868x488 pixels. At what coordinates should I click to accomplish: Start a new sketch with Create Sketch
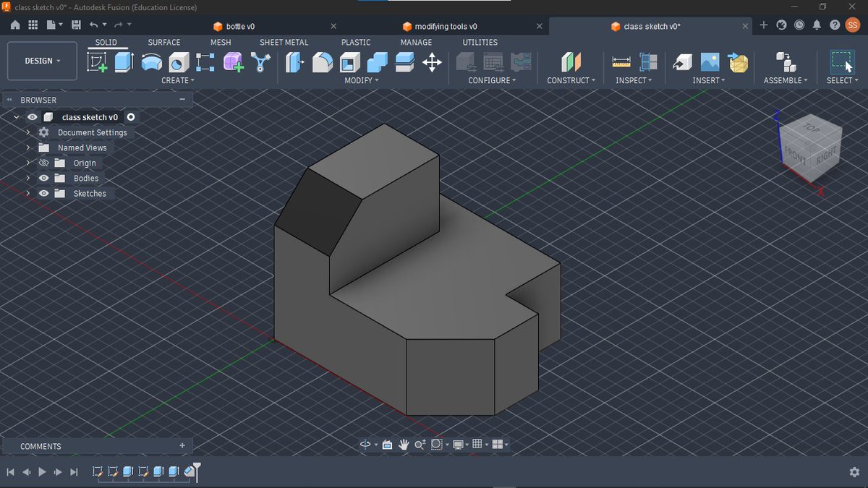coord(97,62)
